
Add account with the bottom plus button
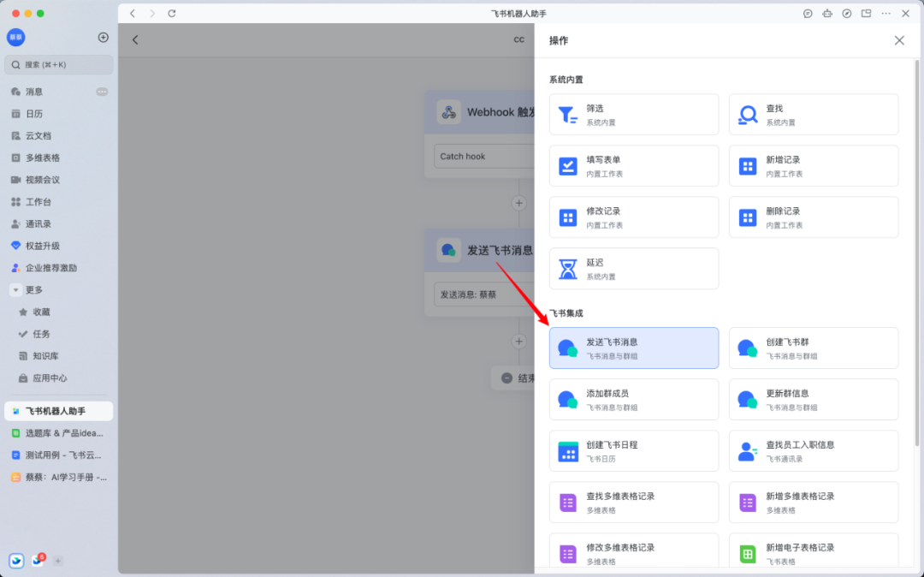tap(58, 561)
